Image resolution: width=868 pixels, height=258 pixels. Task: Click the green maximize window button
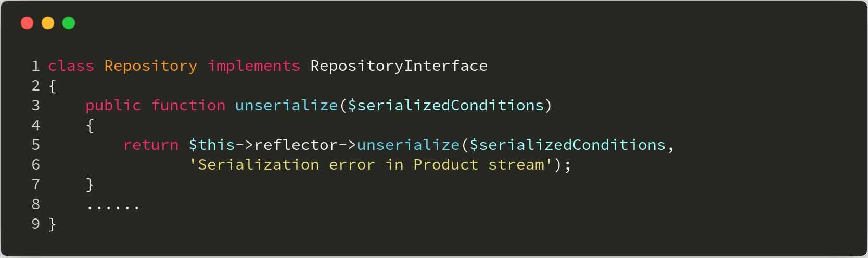click(69, 23)
